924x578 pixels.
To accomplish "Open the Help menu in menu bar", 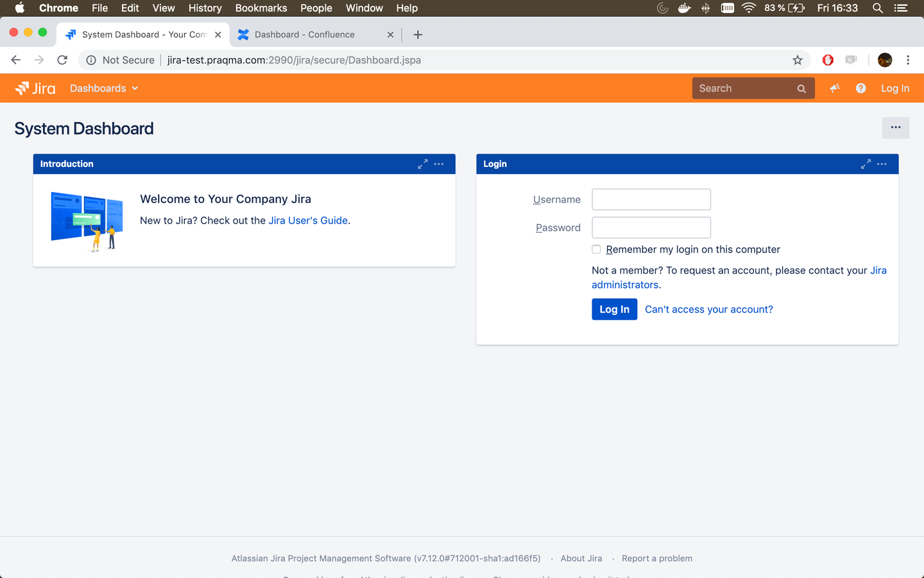I will click(x=407, y=8).
